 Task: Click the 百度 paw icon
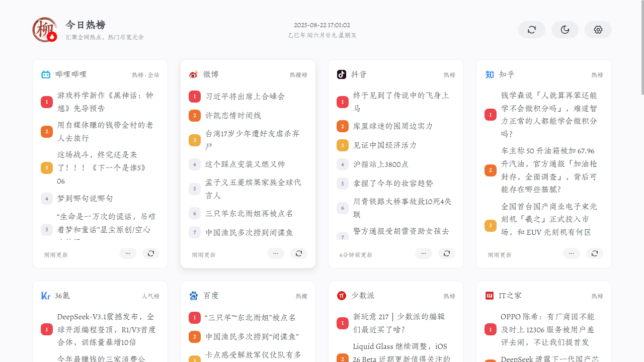click(x=194, y=296)
